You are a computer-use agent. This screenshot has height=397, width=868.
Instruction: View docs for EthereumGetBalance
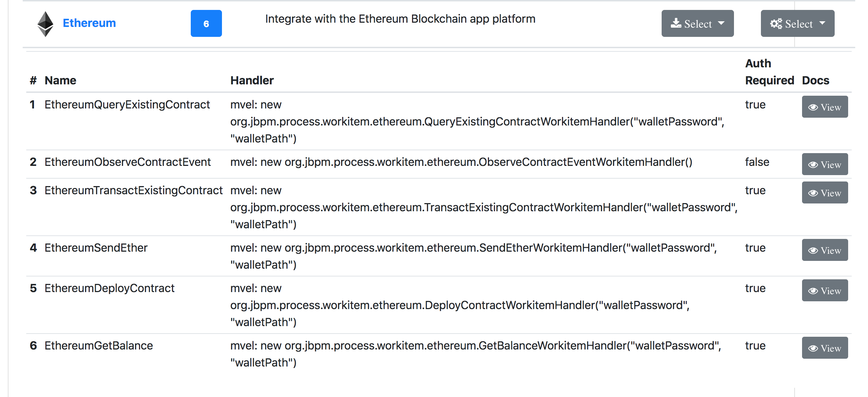[825, 348]
